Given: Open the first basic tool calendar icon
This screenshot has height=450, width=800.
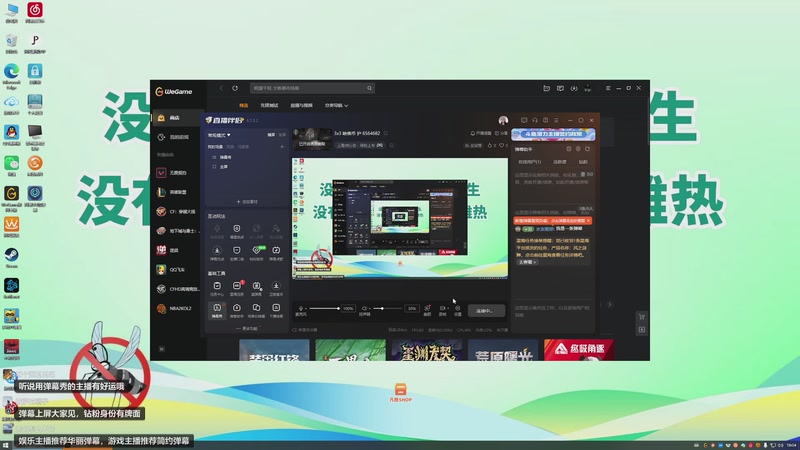Looking at the screenshot, I should coord(217,288).
